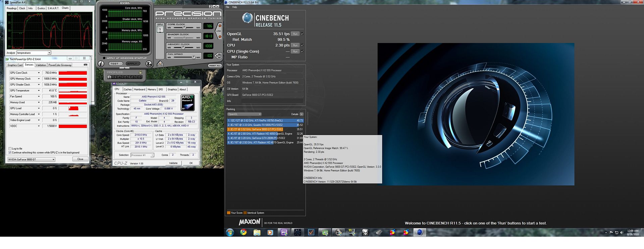644x249 pixels.
Task: Open the Fan Speed sensor dropdown in GPU-Z
Action: pos(39,96)
